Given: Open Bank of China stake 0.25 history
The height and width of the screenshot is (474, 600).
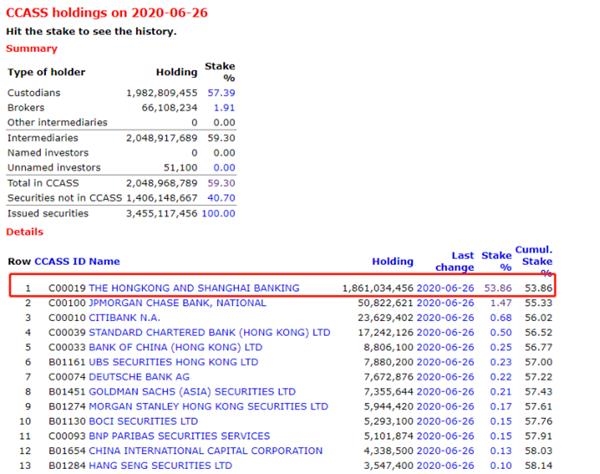Looking at the screenshot, I should click(501, 347).
